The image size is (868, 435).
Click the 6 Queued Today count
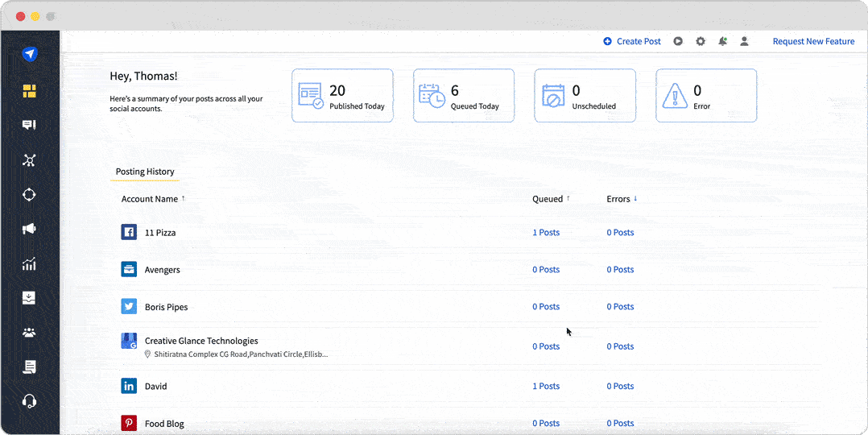[x=455, y=91]
